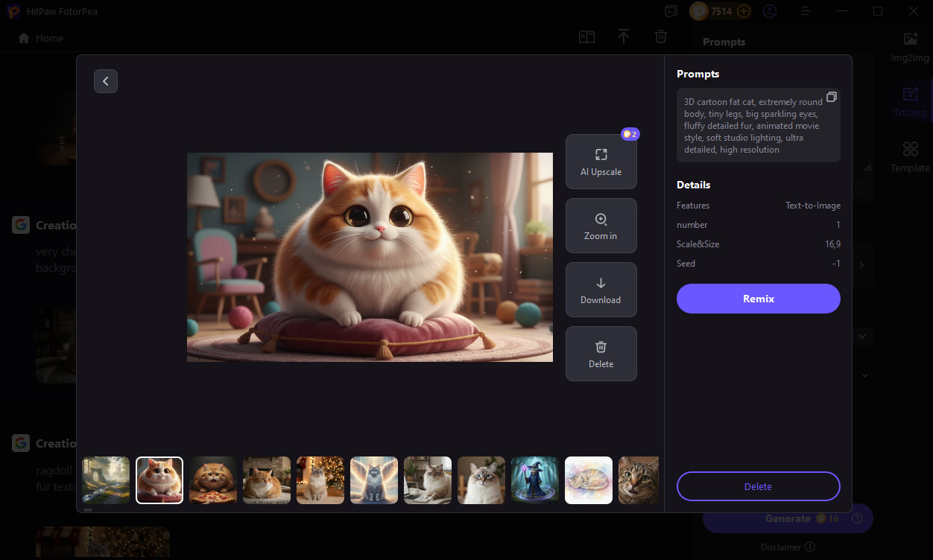The height and width of the screenshot is (560, 933).
Task: View the Prompts tab
Action: point(724,42)
